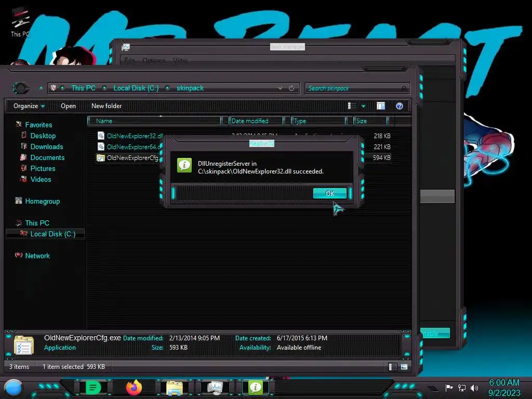Expand the breadcrumb arrow before This PC

62,88
